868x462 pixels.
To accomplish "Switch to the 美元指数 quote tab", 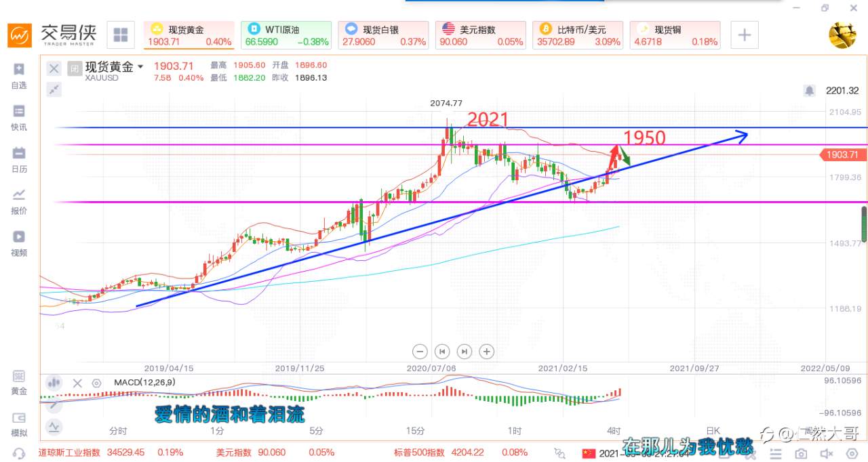I will [x=481, y=35].
